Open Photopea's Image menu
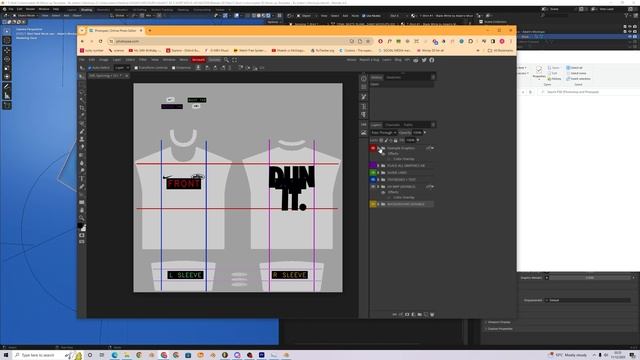Screen dimensions: 640x360 (104, 60)
